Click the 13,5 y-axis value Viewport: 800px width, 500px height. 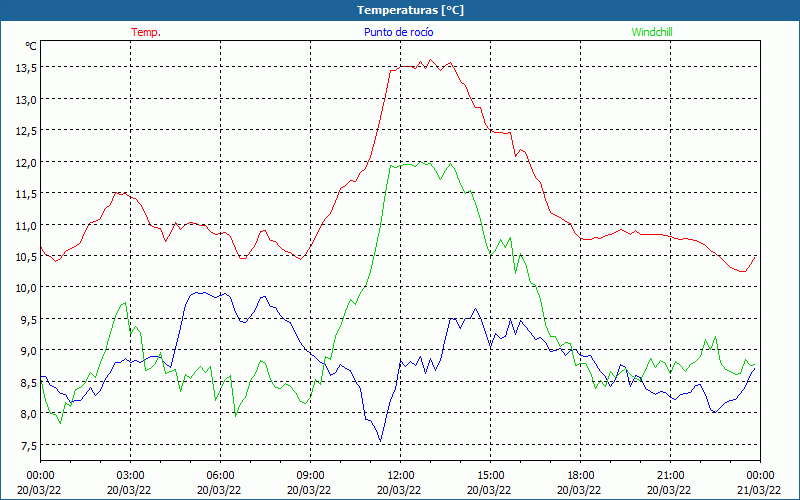(x=26, y=69)
